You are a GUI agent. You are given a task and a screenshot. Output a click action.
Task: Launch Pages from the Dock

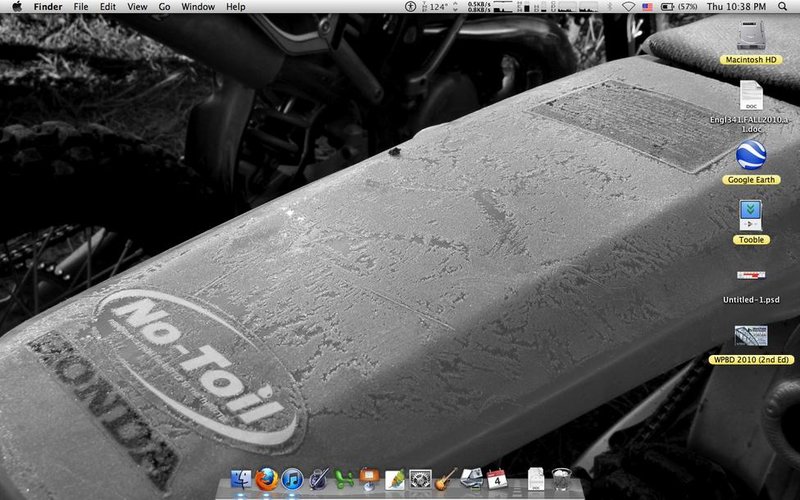395,480
